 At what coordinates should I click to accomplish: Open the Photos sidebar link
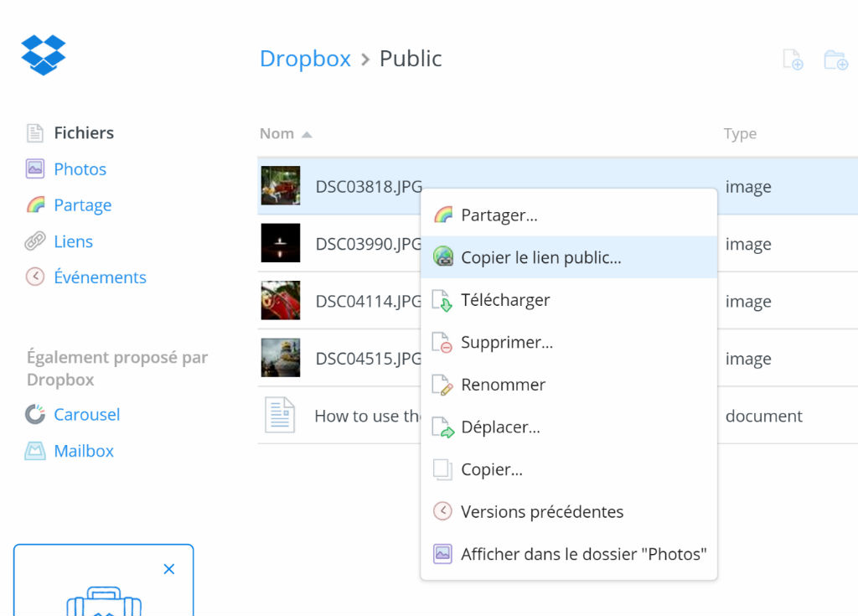tap(80, 169)
